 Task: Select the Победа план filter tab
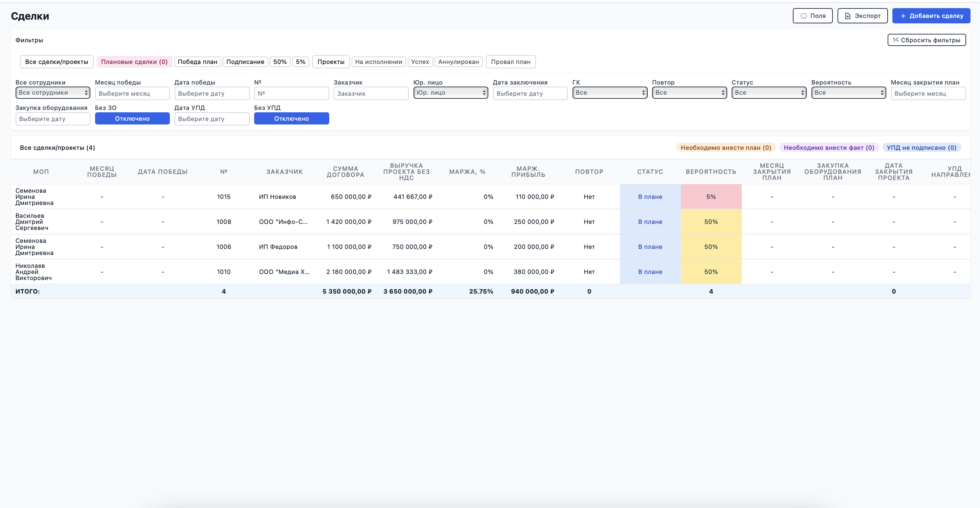197,62
